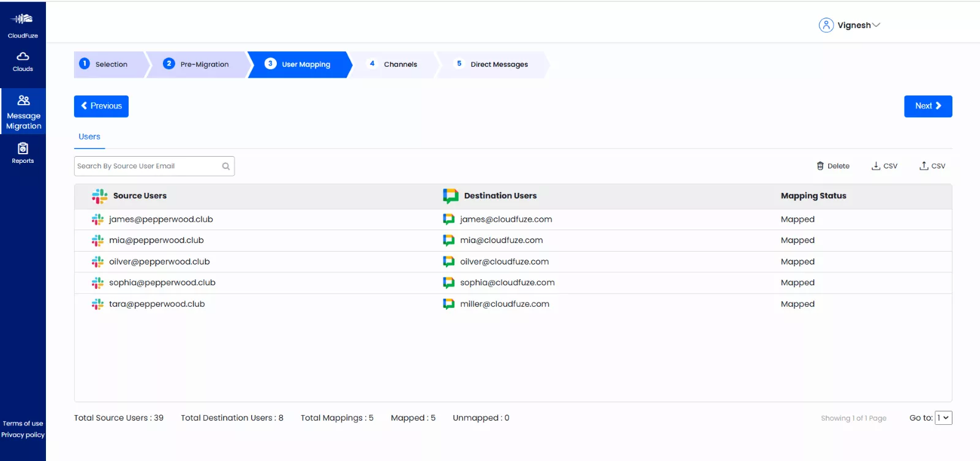Open the Terms of use link
Image resolution: width=980 pixels, height=461 pixels.
[x=23, y=424]
